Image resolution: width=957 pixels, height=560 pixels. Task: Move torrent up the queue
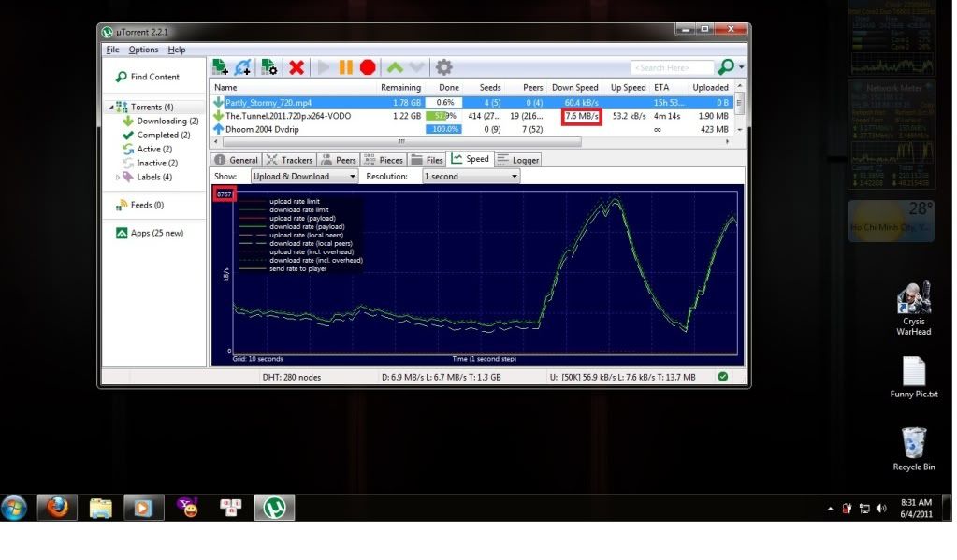point(395,67)
